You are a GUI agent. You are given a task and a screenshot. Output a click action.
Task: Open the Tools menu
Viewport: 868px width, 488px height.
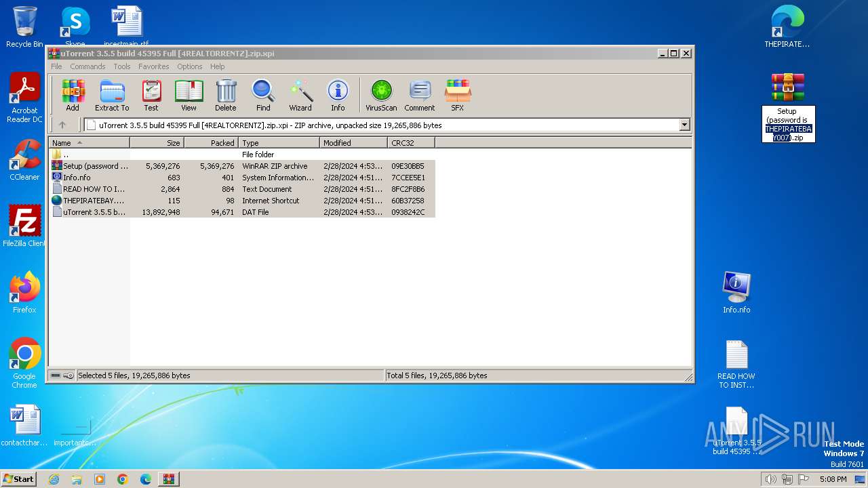[x=122, y=66]
